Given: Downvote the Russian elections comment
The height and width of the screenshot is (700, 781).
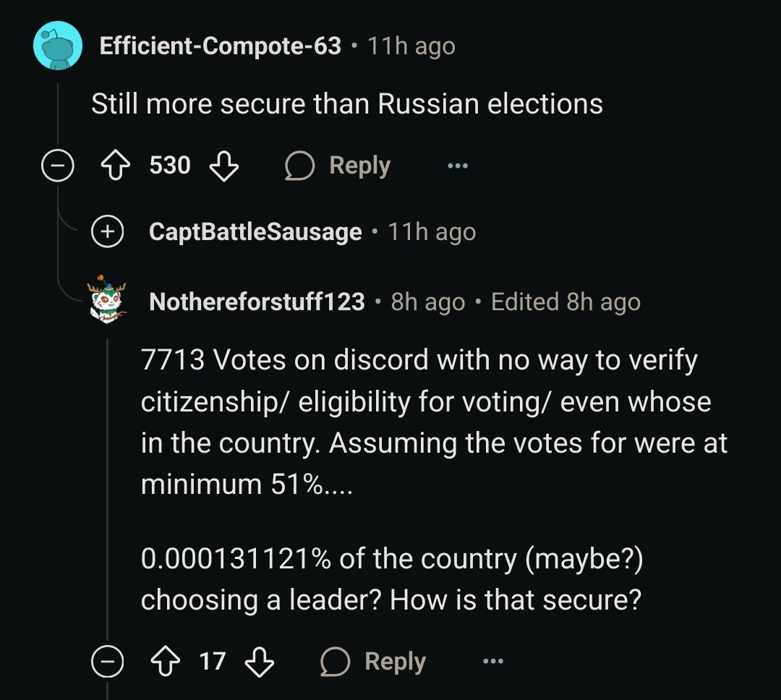Looking at the screenshot, I should tap(223, 166).
